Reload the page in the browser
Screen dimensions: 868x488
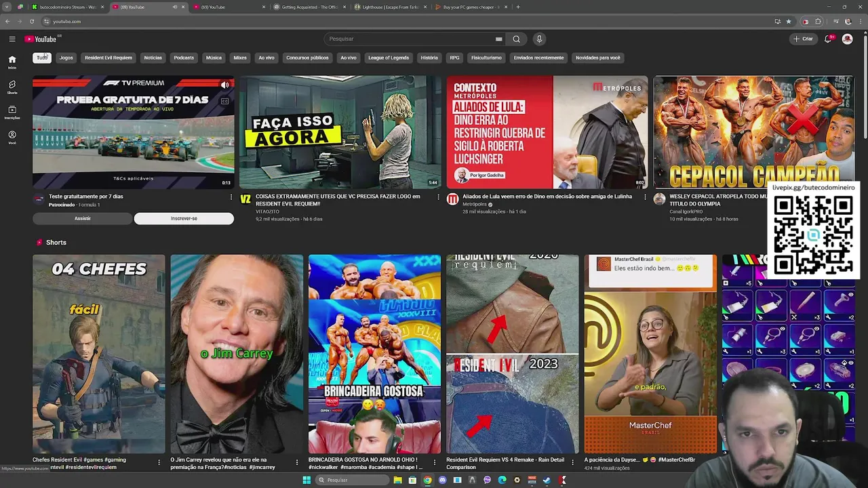pyautogui.click(x=32, y=21)
